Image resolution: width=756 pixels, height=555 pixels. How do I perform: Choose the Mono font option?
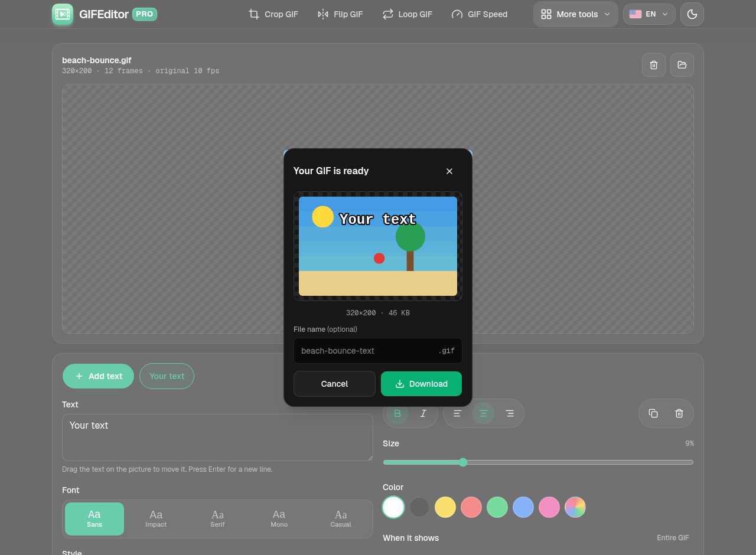(279, 519)
